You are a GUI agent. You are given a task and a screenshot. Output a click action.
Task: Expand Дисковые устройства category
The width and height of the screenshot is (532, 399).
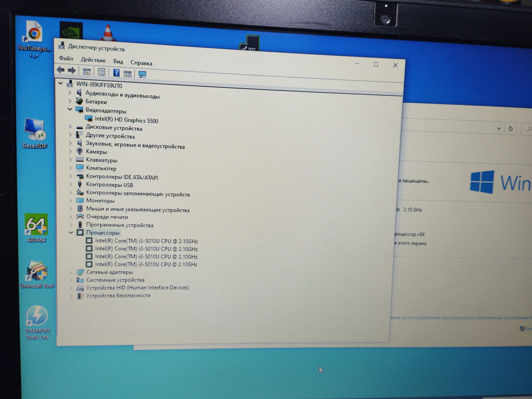click(x=70, y=127)
